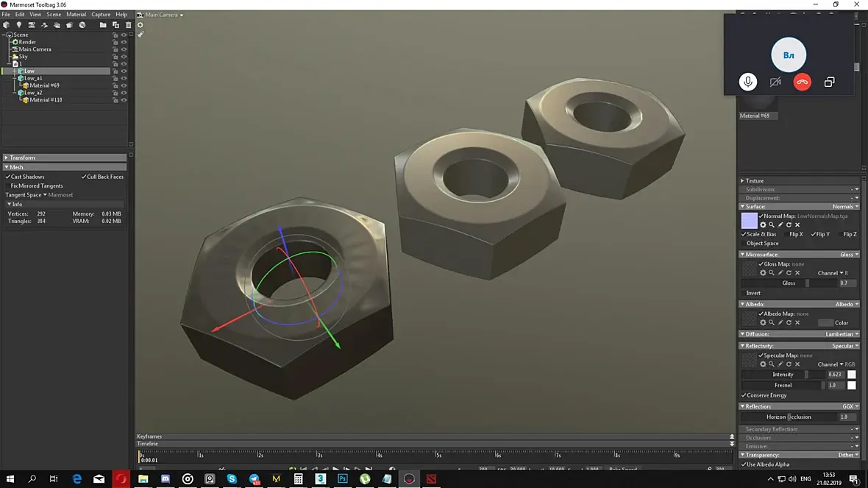Open the Diffusion Lambertian dropdown
This screenshot has width=868, height=488.
tap(842, 335)
